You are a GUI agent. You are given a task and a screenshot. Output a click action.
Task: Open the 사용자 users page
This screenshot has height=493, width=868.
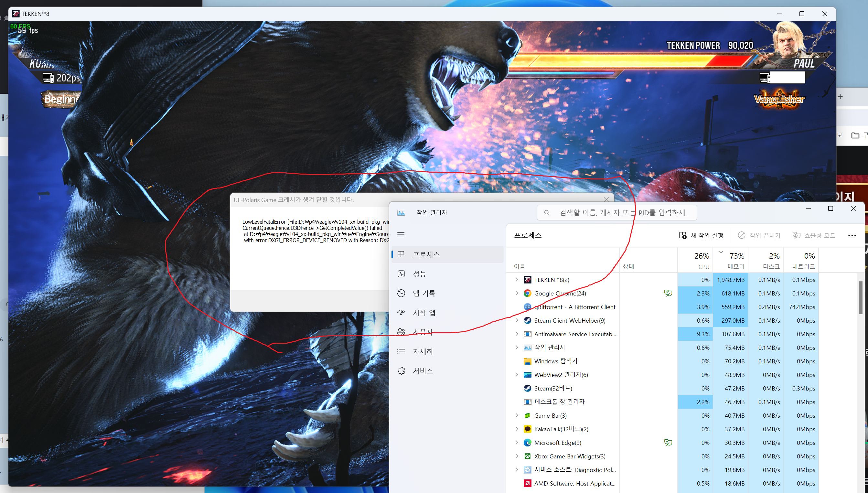point(423,332)
